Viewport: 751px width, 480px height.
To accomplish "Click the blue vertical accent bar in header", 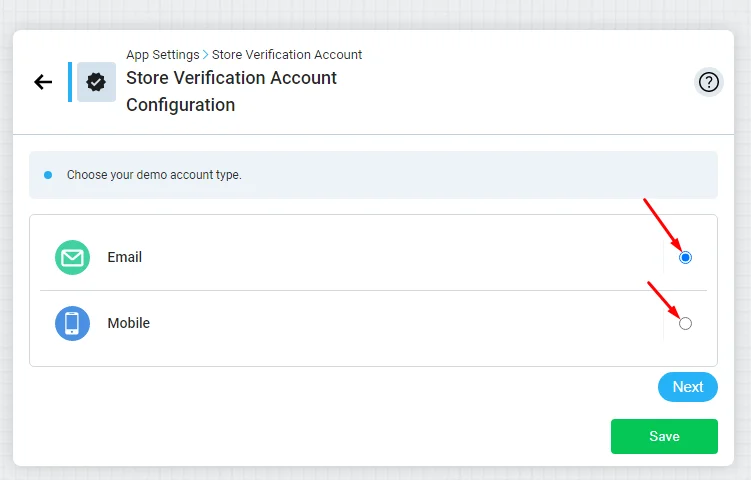I will [70, 82].
